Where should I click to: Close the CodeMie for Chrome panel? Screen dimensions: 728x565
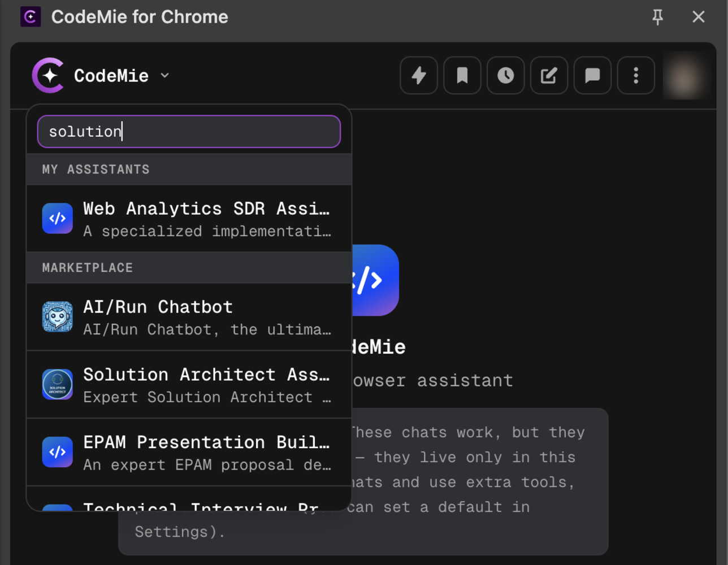(x=699, y=17)
